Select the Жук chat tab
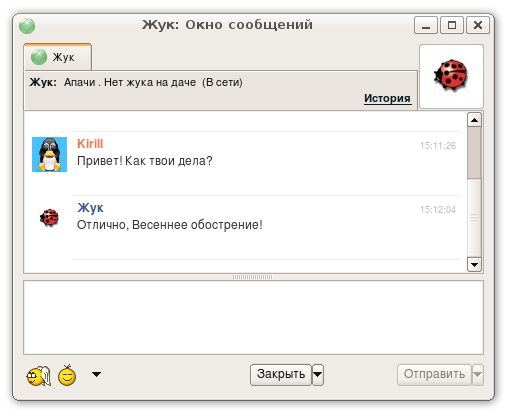The width and height of the screenshot is (506, 413). [x=58, y=57]
